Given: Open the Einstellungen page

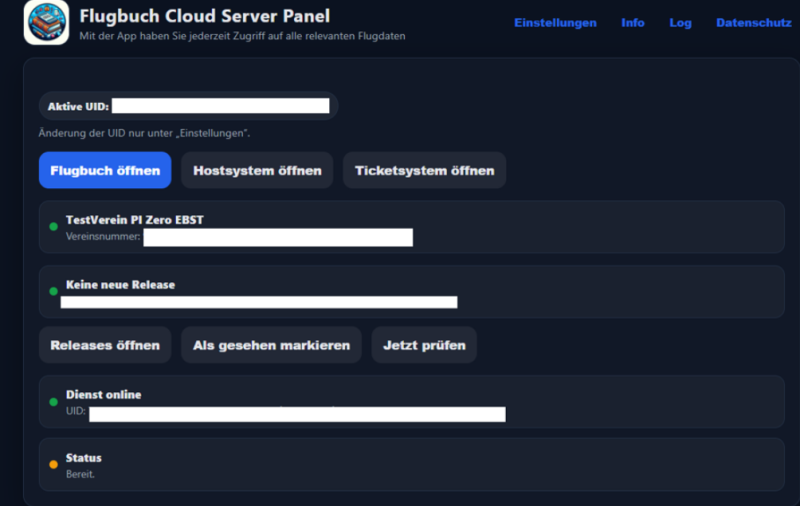Looking at the screenshot, I should tap(555, 23).
